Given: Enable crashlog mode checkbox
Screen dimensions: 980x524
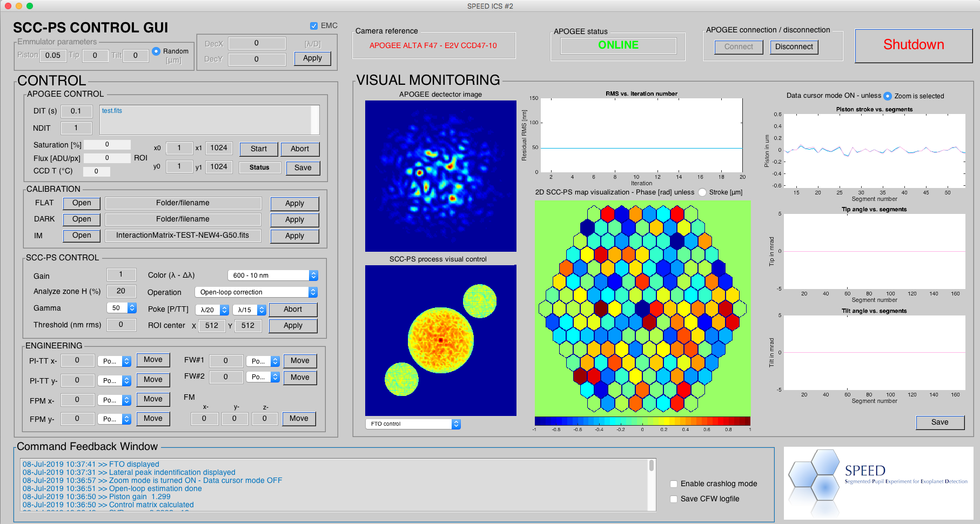Looking at the screenshot, I should [x=674, y=484].
